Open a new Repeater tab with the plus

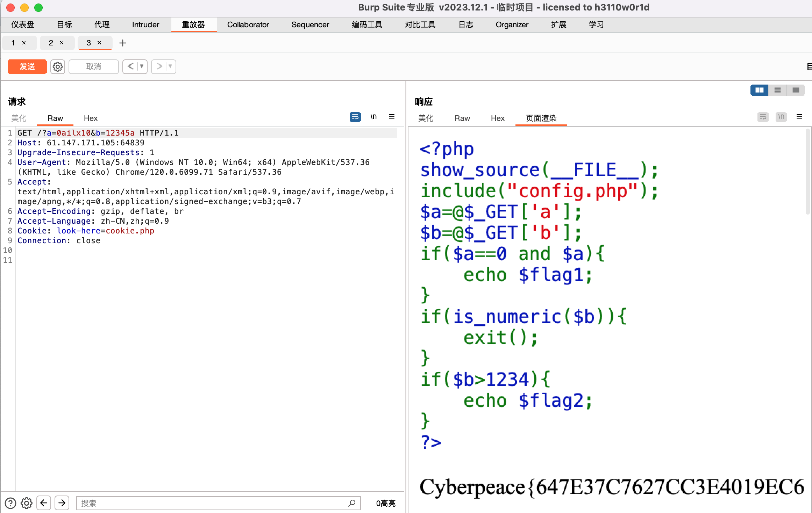pos(123,43)
